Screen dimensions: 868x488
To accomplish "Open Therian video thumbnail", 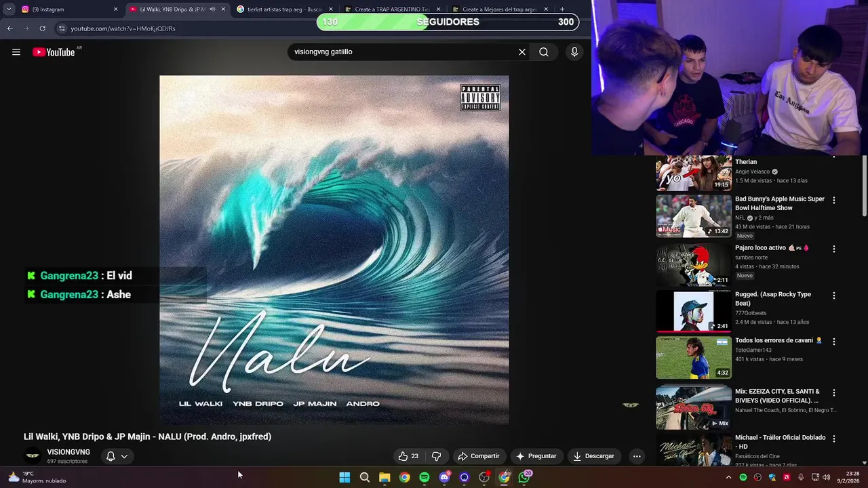I will tap(693, 174).
